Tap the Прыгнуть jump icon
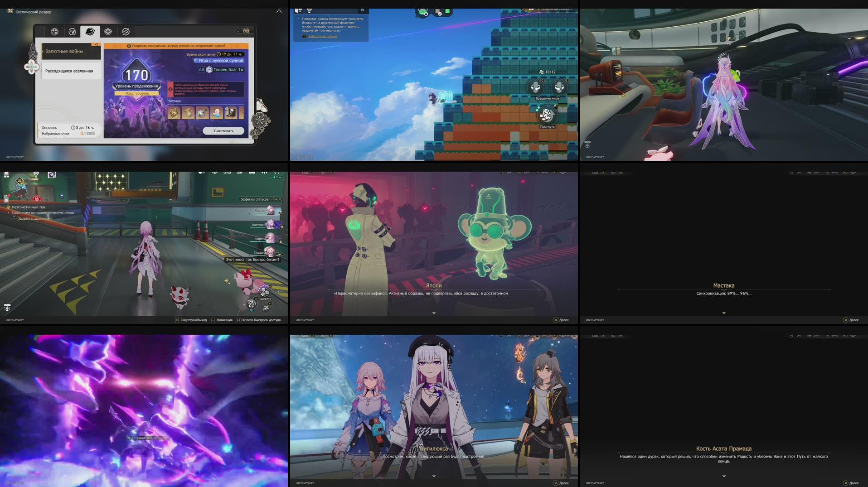Viewport: 868px width, 487px height. [x=547, y=115]
